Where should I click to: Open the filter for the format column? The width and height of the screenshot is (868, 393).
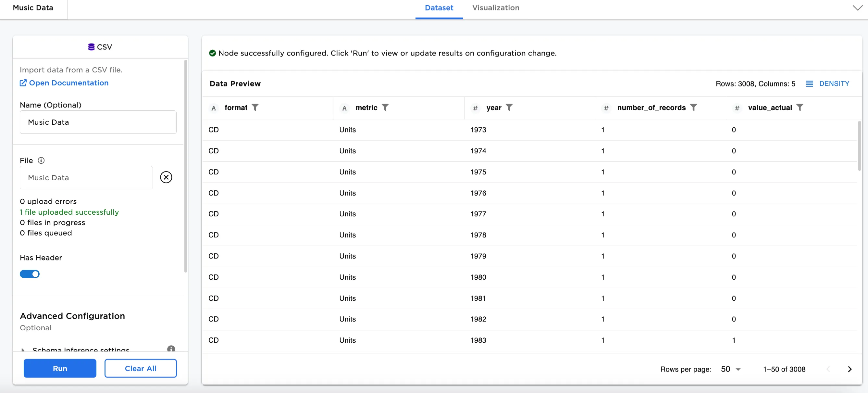[x=256, y=108]
